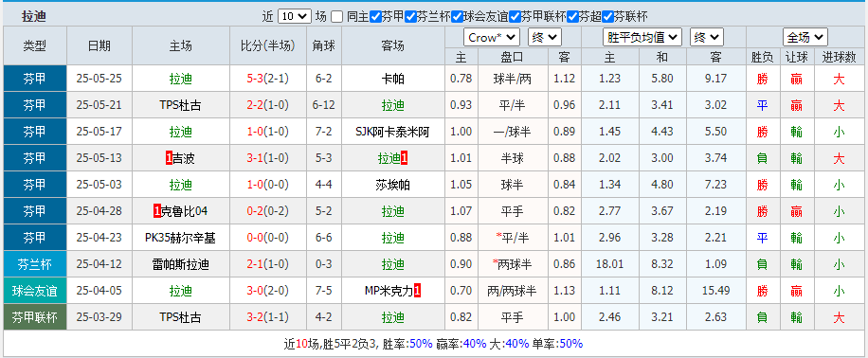Open the SJK阿卡泰米阿 team link
Screen dimensions: 868x358
coord(393,132)
